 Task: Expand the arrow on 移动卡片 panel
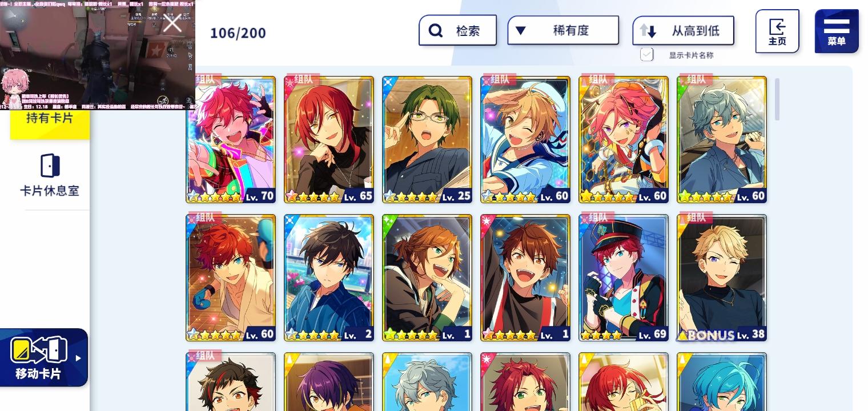[78, 358]
